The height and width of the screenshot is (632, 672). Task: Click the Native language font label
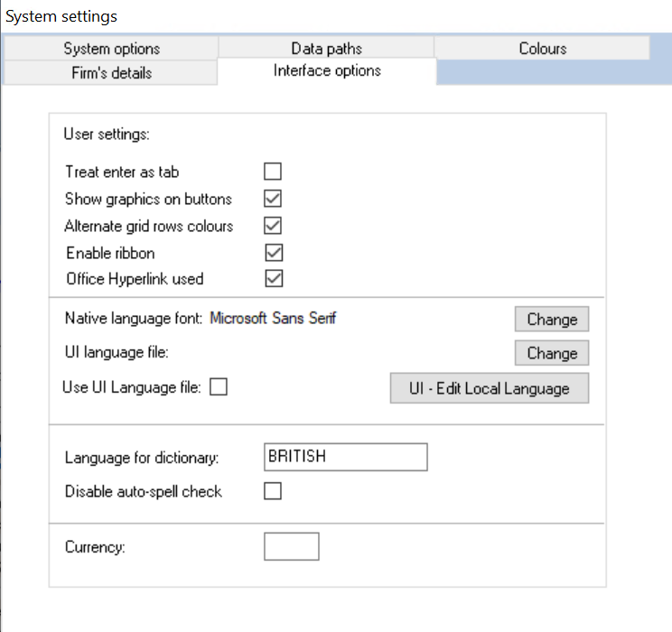point(134,319)
